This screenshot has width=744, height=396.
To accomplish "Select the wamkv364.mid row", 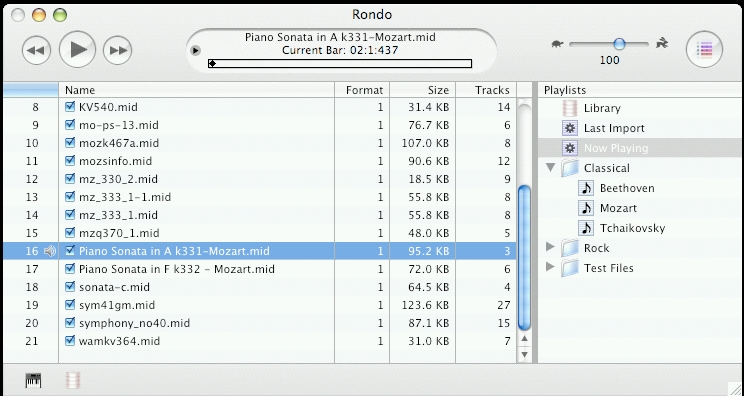I will pyautogui.click(x=260, y=341).
